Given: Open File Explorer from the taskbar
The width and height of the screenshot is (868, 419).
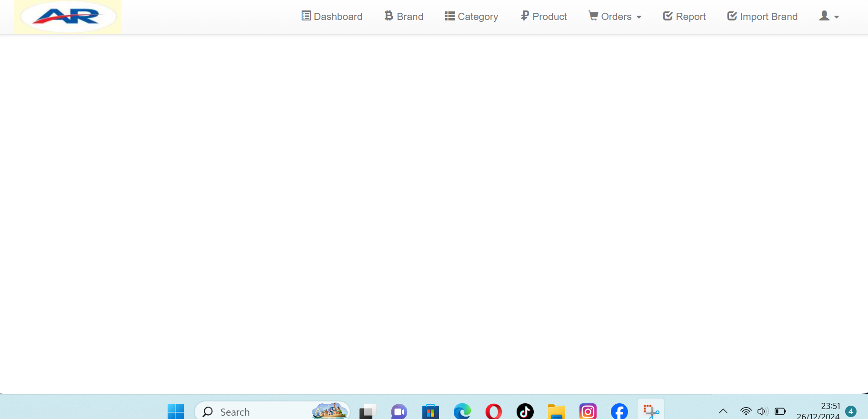Looking at the screenshot, I should (x=556, y=411).
